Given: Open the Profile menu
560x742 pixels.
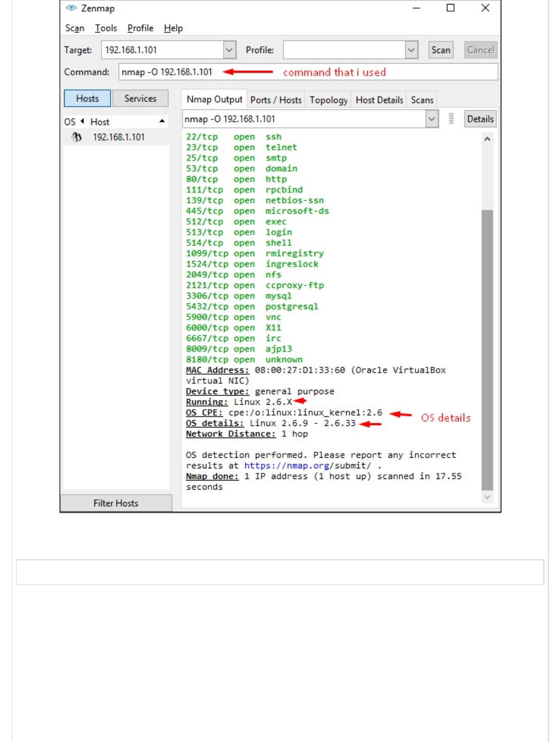Looking at the screenshot, I should [x=140, y=28].
